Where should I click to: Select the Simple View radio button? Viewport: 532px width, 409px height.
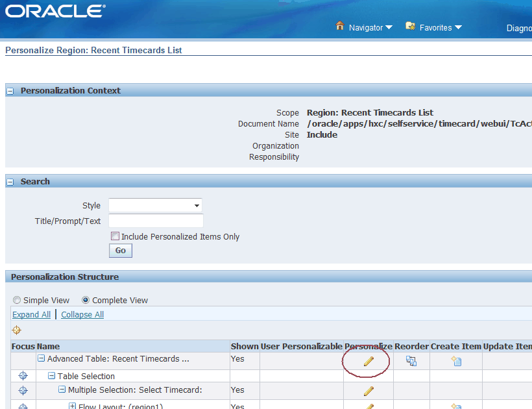coord(17,300)
